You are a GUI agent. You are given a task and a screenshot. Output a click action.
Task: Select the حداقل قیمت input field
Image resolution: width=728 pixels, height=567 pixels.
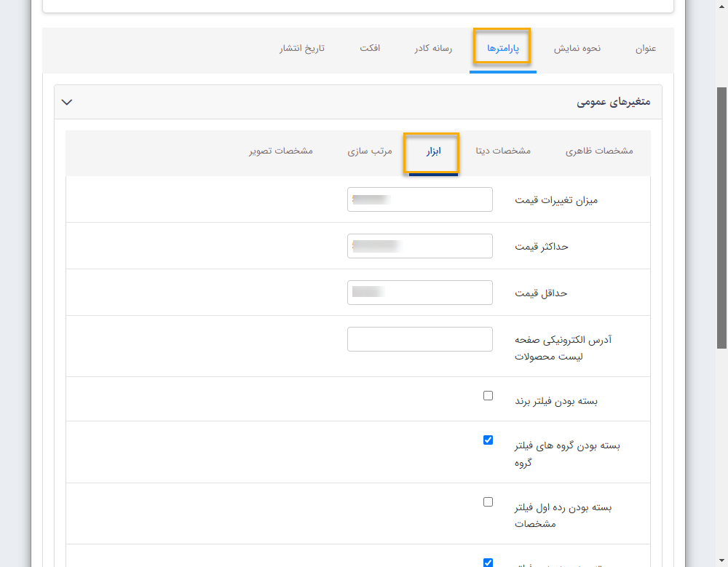pos(419,292)
